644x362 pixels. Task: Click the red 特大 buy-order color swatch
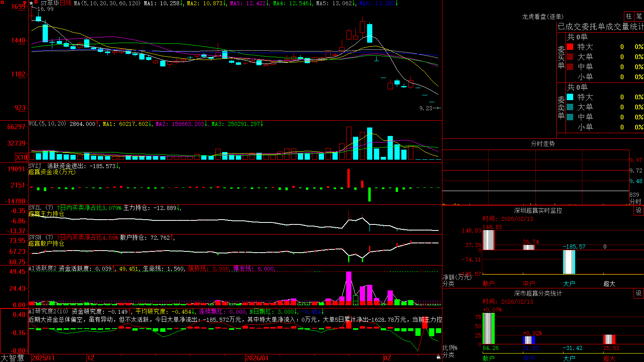tap(570, 47)
